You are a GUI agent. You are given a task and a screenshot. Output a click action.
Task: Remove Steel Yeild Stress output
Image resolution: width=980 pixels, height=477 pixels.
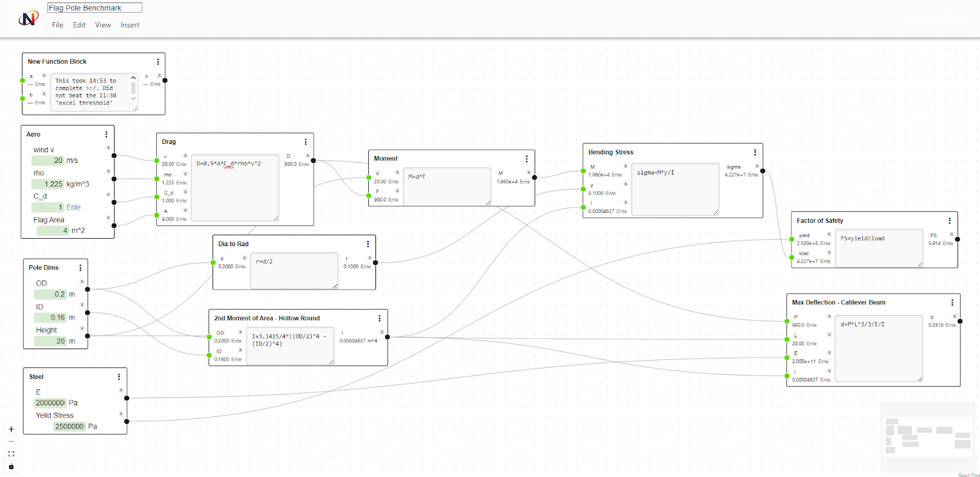pos(121,413)
